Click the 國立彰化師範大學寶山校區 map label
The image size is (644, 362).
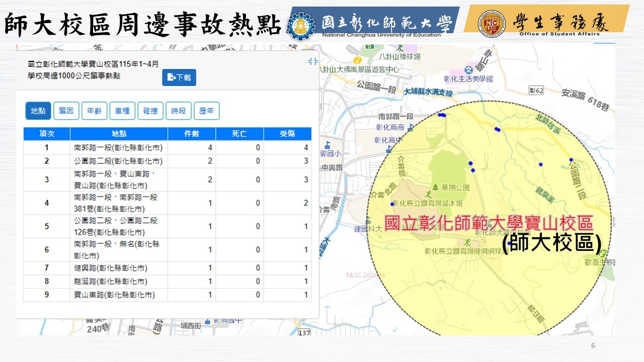(x=489, y=223)
